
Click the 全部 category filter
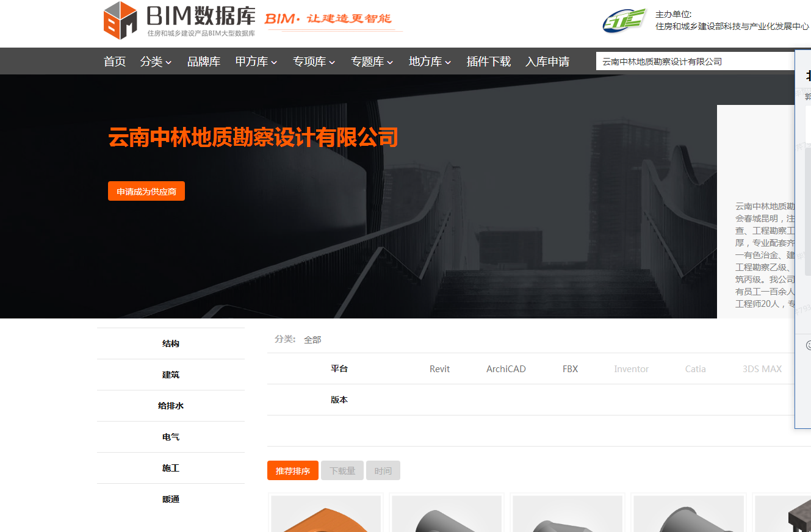(312, 340)
